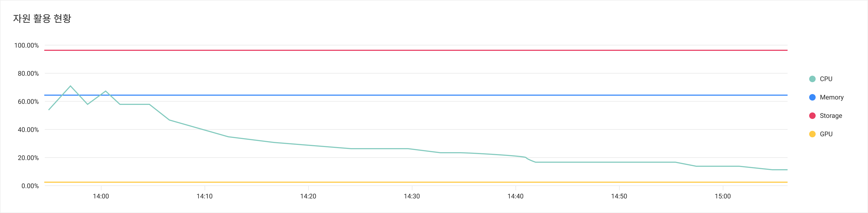
Task: Click the red Storage line in the chart
Action: coord(404,50)
